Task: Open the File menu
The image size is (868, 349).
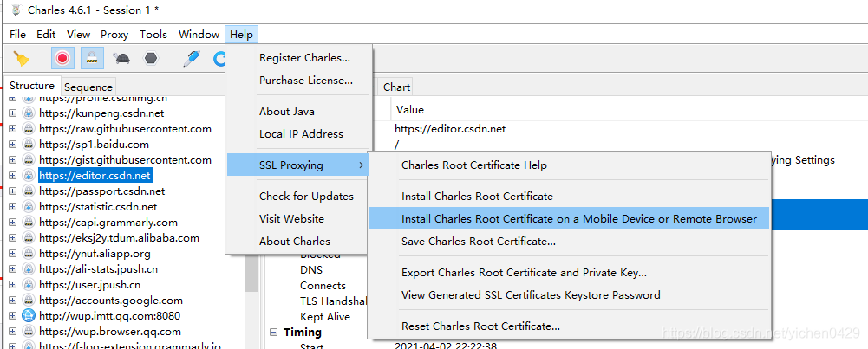Action: coord(17,35)
